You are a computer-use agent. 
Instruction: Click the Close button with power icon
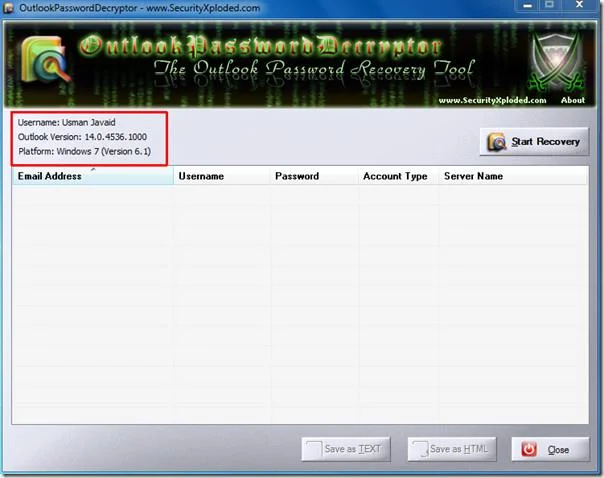(x=550, y=449)
